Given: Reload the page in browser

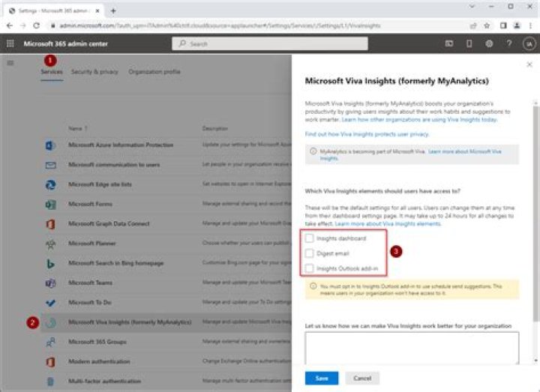Looking at the screenshot, I should (36, 25).
